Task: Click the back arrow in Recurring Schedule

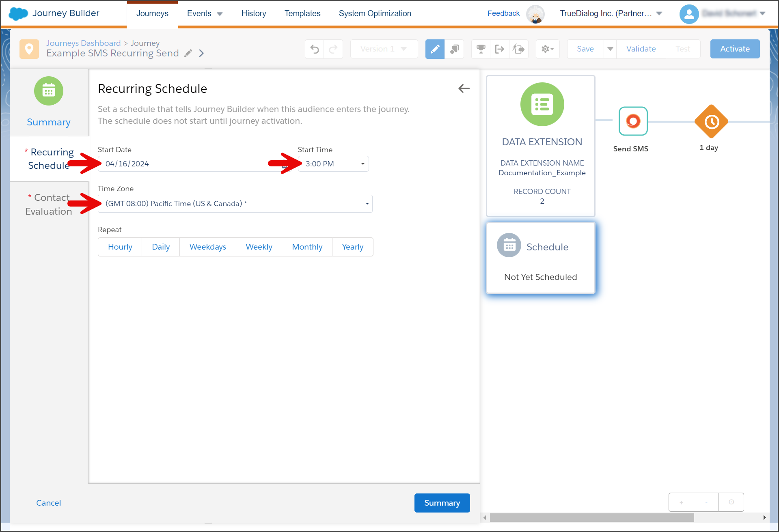Action: (x=464, y=88)
